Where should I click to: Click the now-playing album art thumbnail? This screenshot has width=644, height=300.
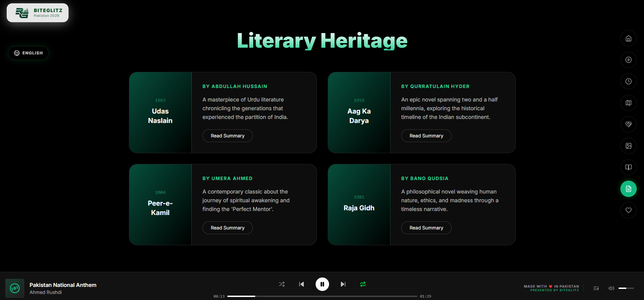click(x=15, y=288)
